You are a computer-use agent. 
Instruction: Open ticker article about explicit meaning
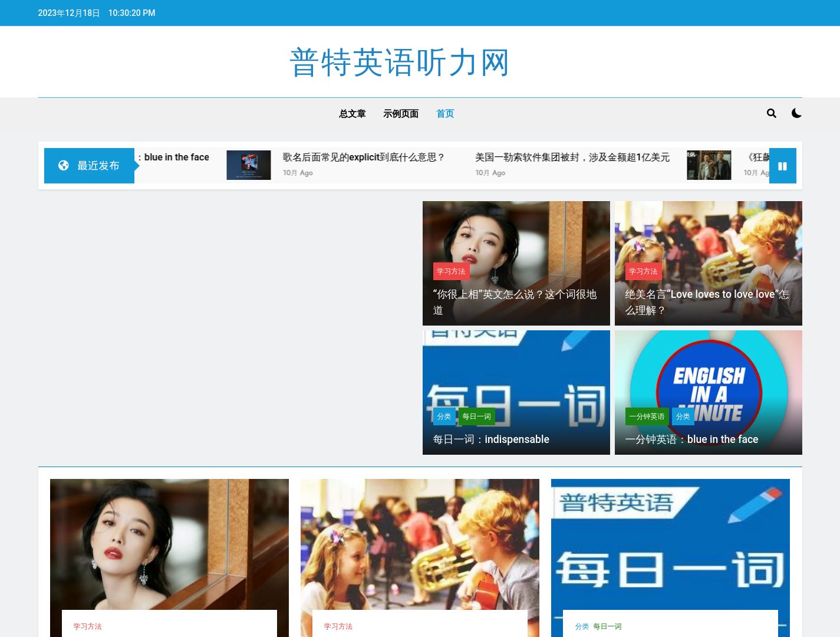click(364, 157)
